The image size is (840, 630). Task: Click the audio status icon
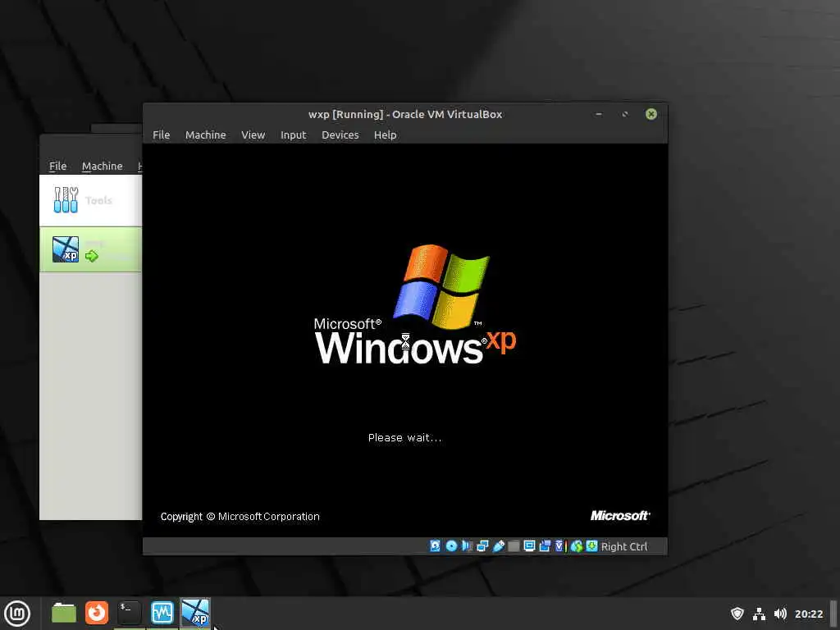[x=467, y=546]
